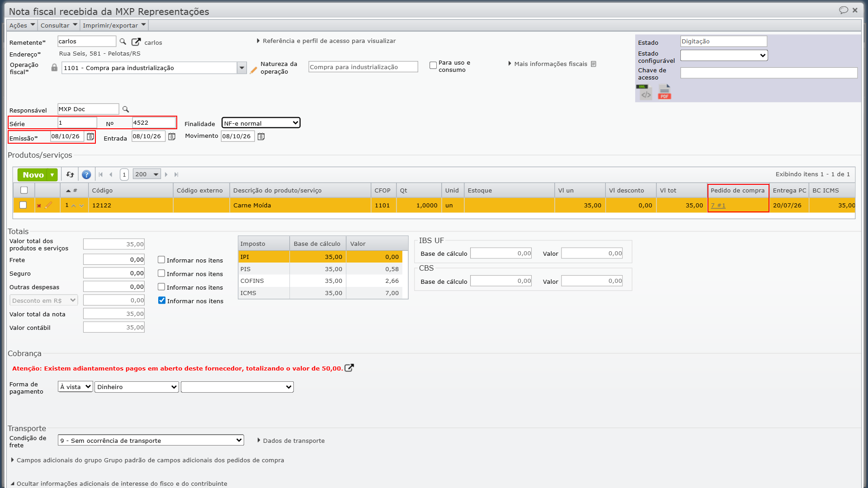The image size is (868, 488).
Task: Edit item Carne Moída with pencil icon
Action: (x=48, y=205)
